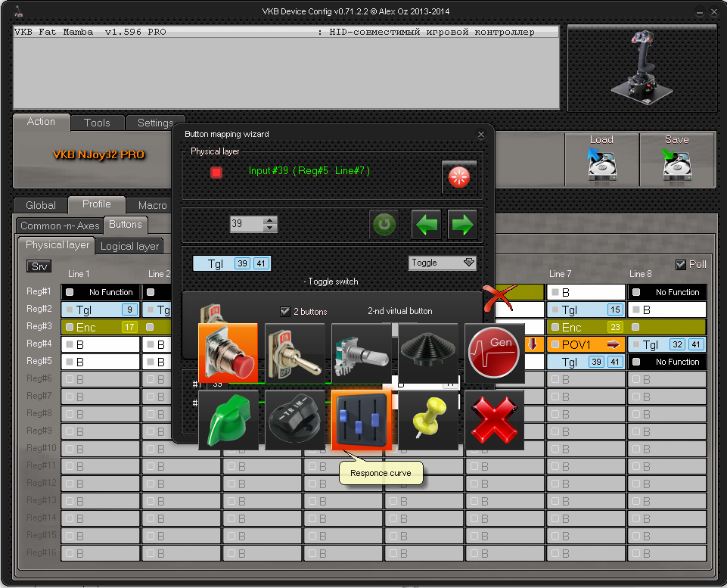The width and height of the screenshot is (727, 588).
Task: Close the Button mapping wizard dialog
Action: point(481,135)
